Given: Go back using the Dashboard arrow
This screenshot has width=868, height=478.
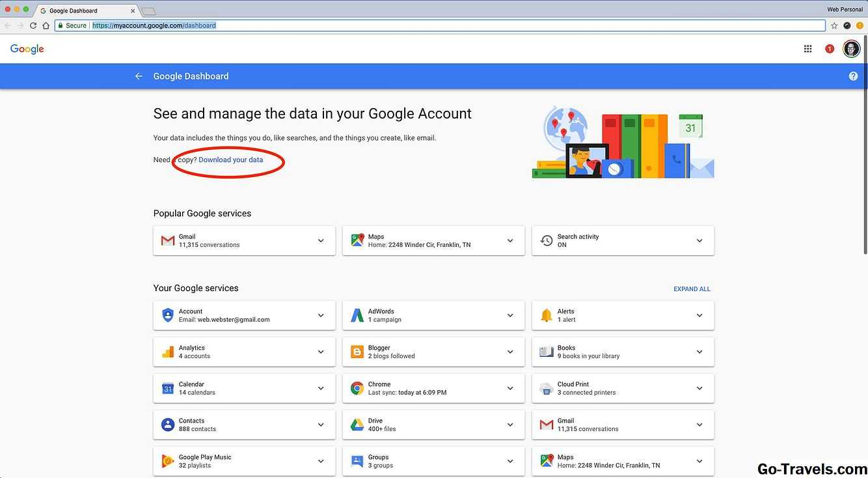Looking at the screenshot, I should click(139, 76).
